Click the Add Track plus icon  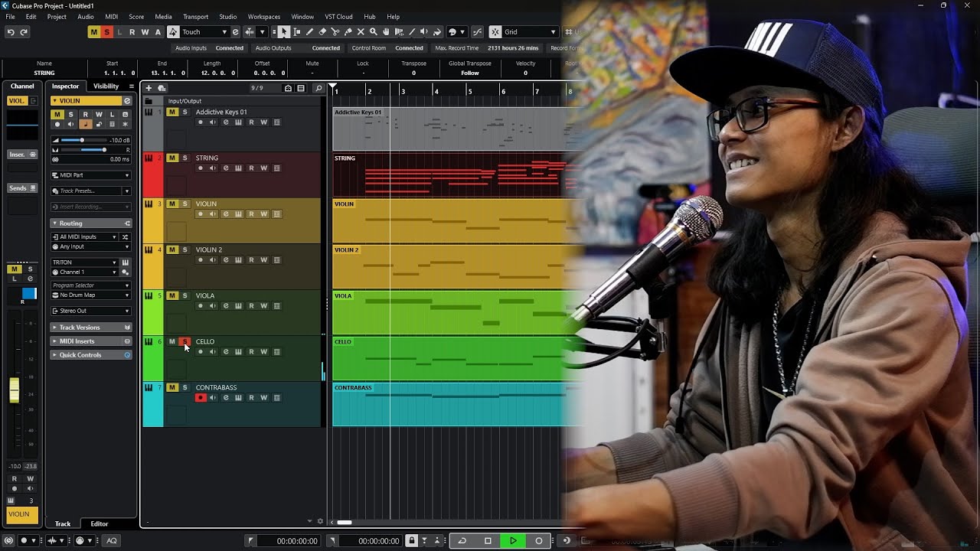[x=149, y=88]
